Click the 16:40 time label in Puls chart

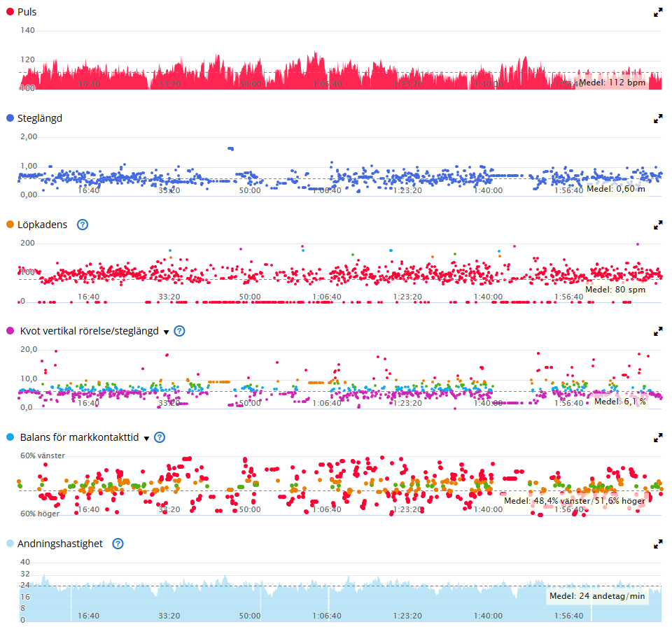click(89, 84)
